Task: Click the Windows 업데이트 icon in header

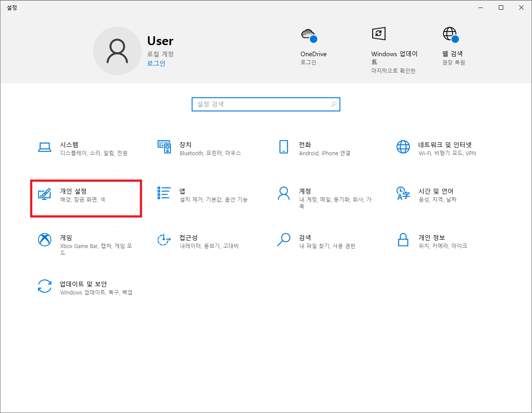Action: [x=379, y=34]
